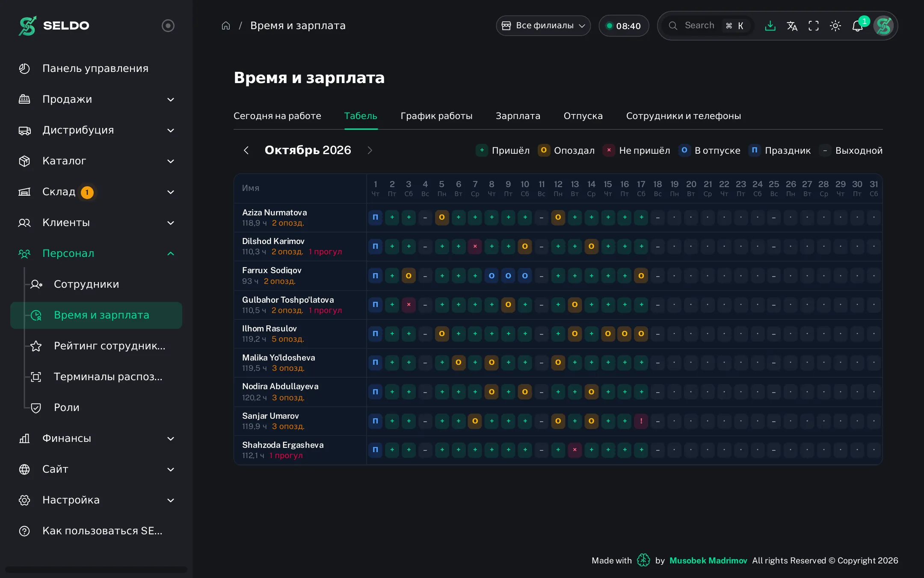924x578 pixels.
Task: Click the SELDO logo icon
Action: click(x=27, y=26)
